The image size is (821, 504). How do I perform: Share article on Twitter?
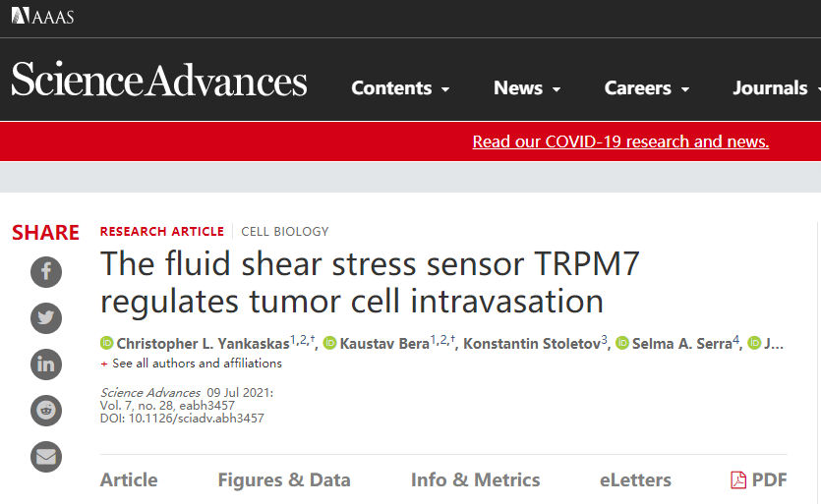point(46,317)
